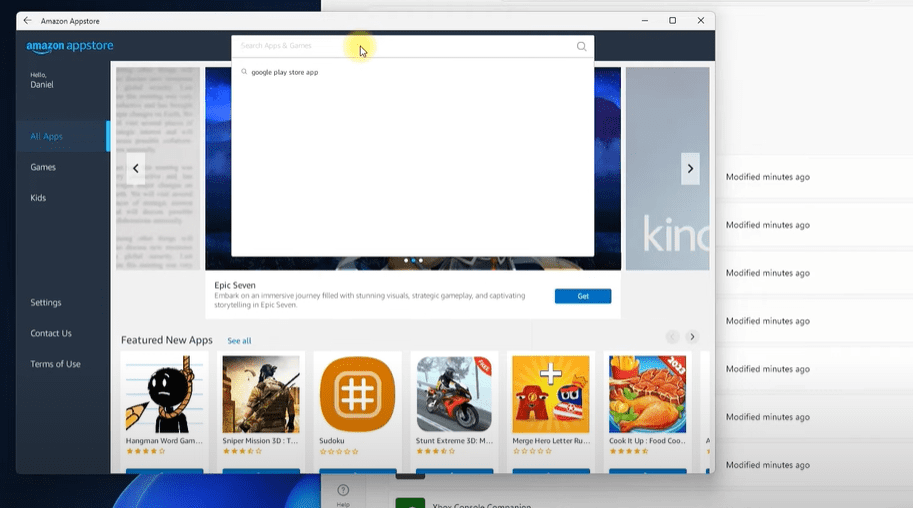
Task: Click the search magnifier icon
Action: [x=581, y=46]
